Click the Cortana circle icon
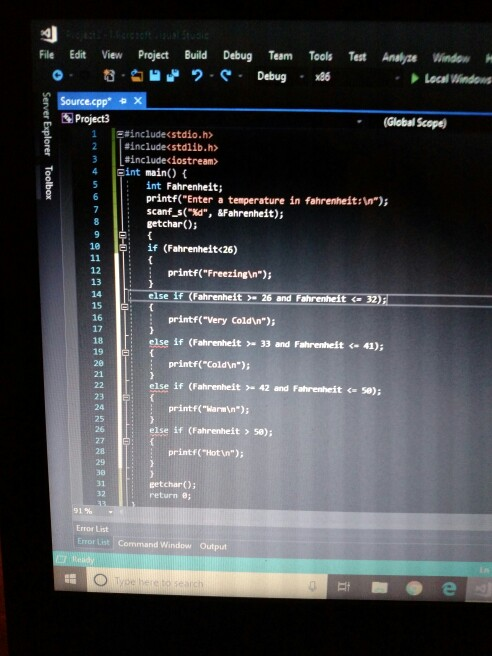Image resolution: width=492 pixels, height=656 pixels. tap(100, 580)
